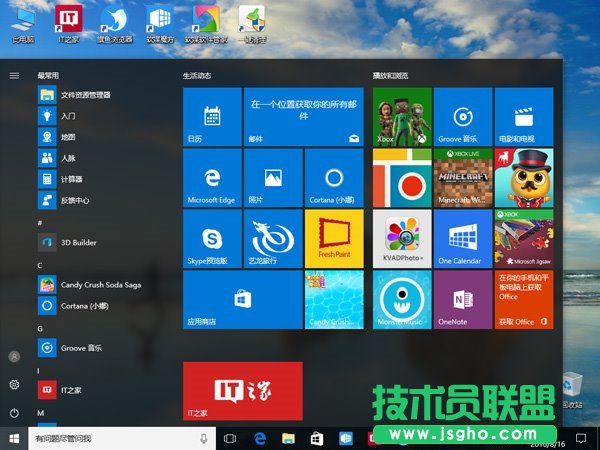Viewport: 600px width, 450px height.
Task: Open the picture-collage tile beside Minecraft
Action: [x=402, y=178]
